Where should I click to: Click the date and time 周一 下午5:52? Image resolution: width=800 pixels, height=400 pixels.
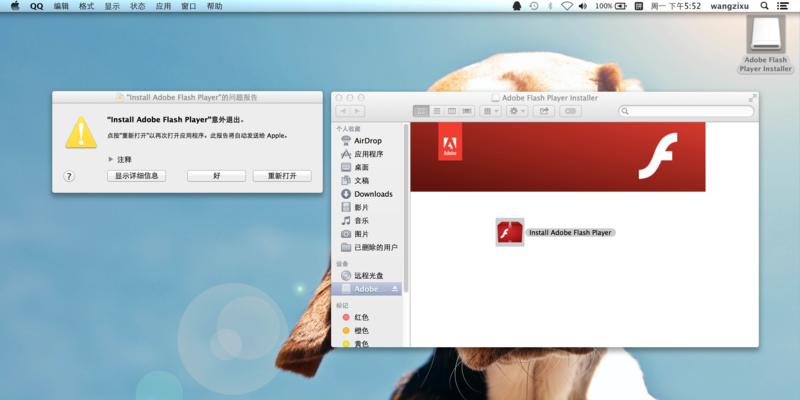[676, 6]
